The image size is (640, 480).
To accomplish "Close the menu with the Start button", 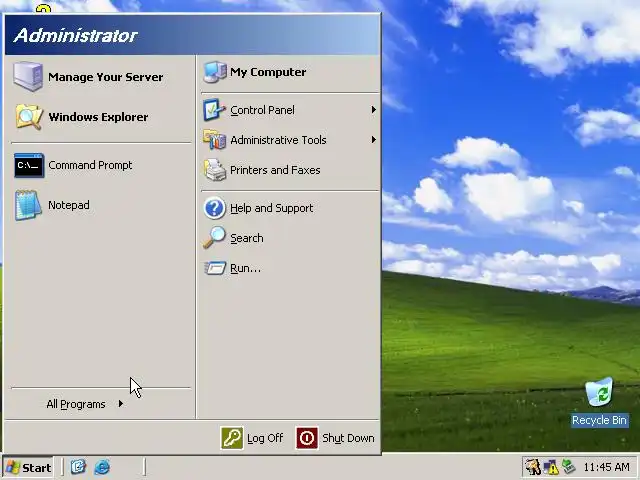I will point(28,467).
